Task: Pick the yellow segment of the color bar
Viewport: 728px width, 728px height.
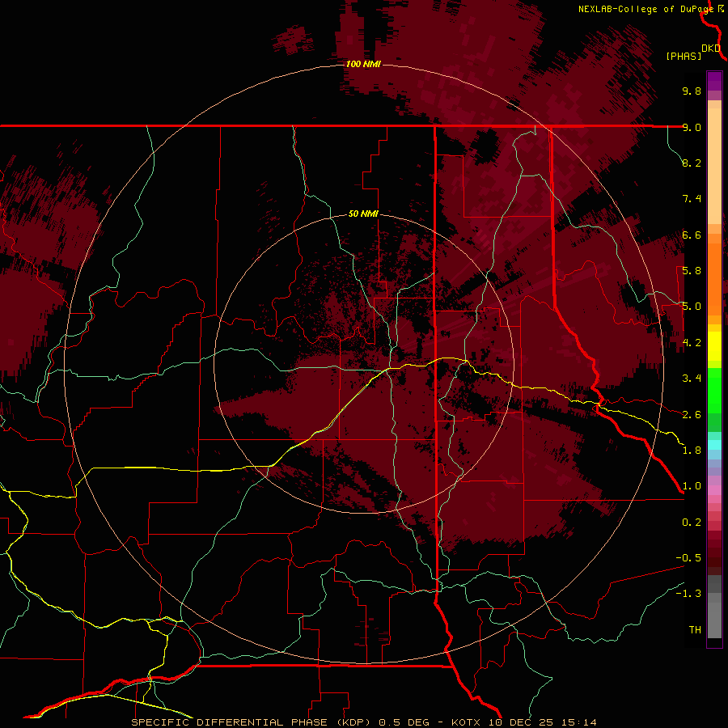Action: pos(714,346)
